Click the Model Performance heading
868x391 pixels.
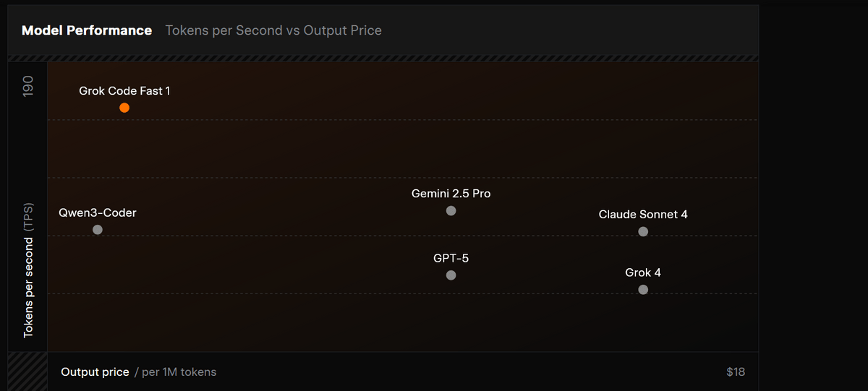point(87,30)
